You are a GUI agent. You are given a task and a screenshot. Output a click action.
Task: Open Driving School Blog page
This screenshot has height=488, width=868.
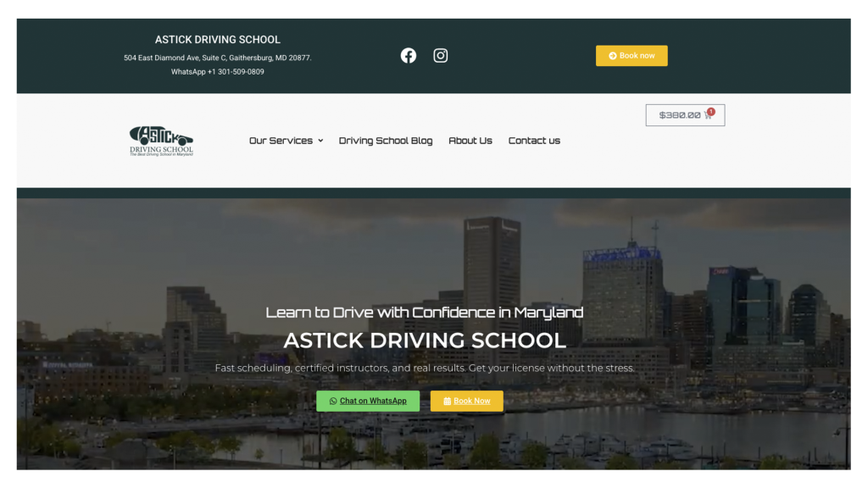(386, 141)
